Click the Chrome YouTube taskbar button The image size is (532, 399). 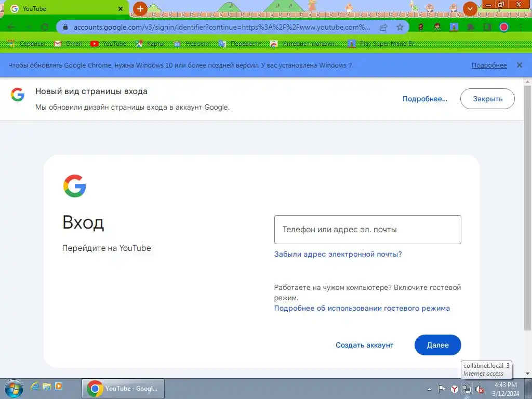(123, 389)
